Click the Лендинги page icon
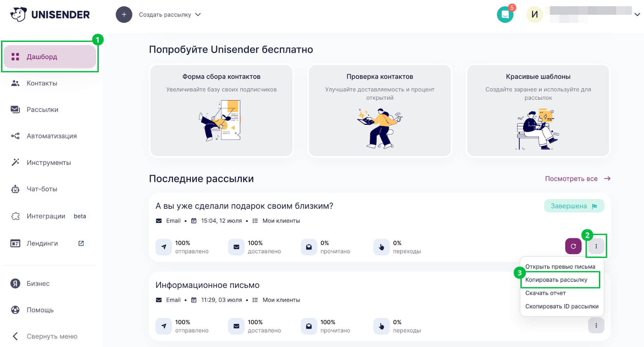 pyautogui.click(x=15, y=243)
